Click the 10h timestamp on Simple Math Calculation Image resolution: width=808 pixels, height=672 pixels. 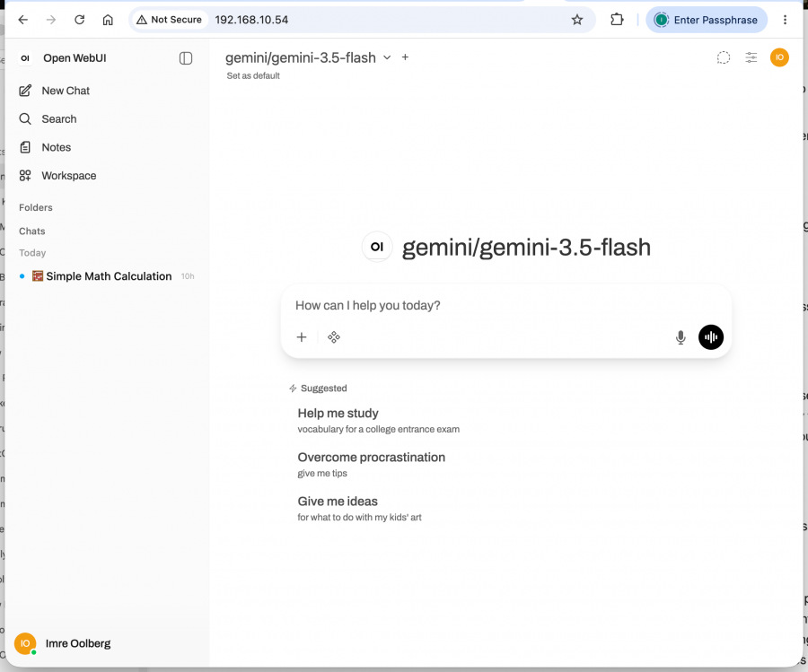click(188, 276)
